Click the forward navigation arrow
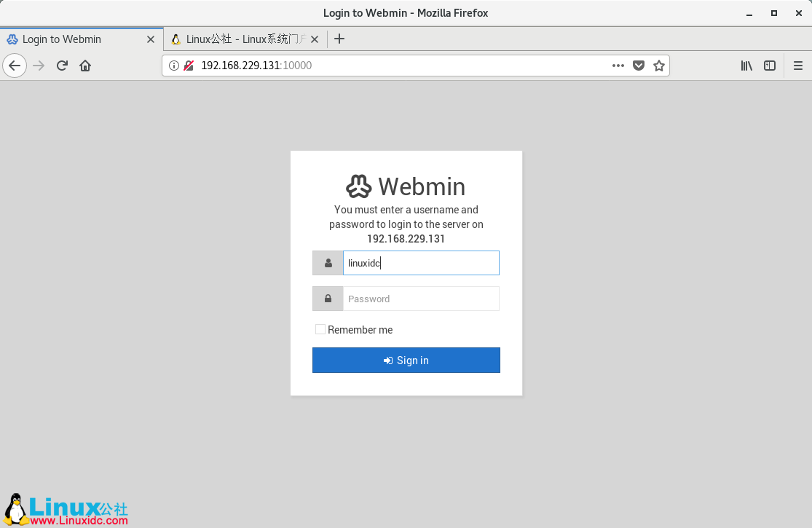The height and width of the screenshot is (528, 812). click(x=39, y=66)
